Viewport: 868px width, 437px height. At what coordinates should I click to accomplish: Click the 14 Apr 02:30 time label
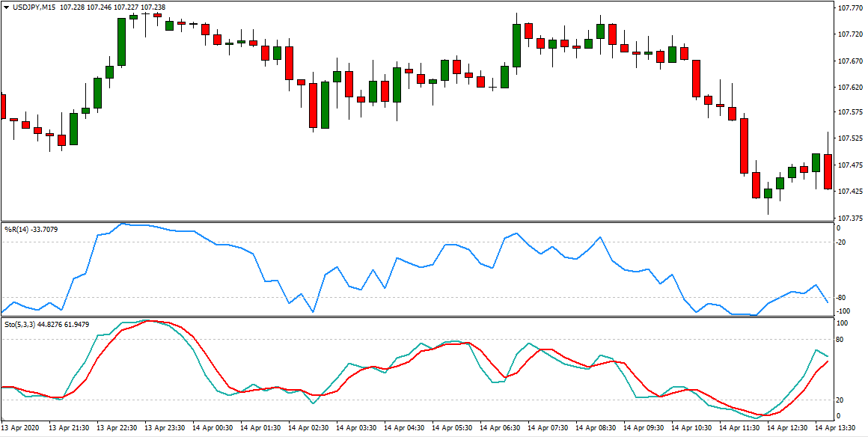coord(311,429)
